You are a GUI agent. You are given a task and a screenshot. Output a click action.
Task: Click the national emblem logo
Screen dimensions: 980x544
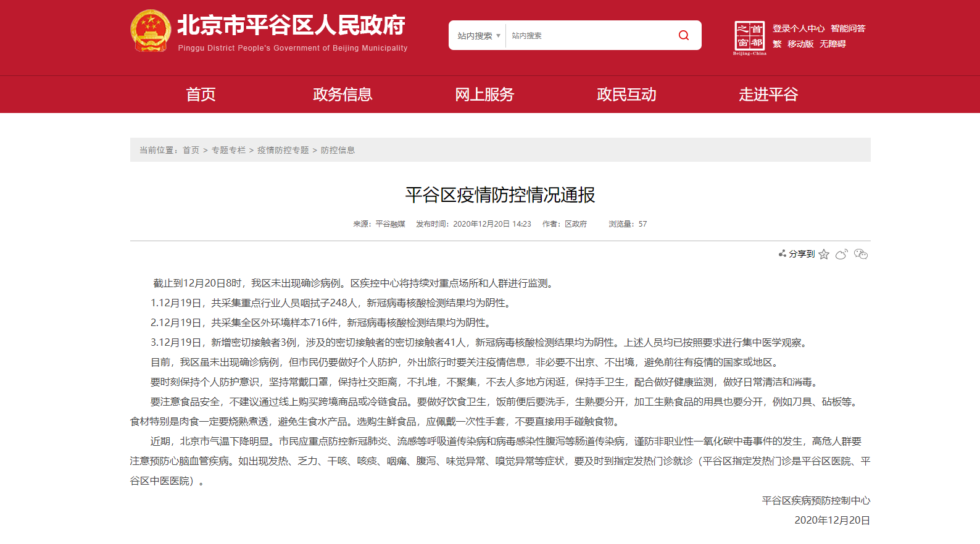coord(151,31)
